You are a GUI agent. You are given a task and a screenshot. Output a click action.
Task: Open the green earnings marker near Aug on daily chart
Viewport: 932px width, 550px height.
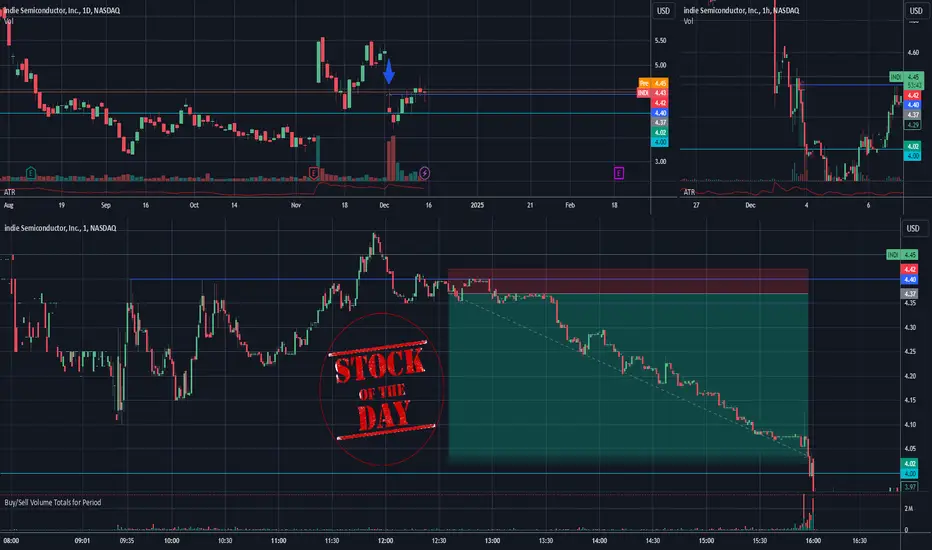click(31, 173)
